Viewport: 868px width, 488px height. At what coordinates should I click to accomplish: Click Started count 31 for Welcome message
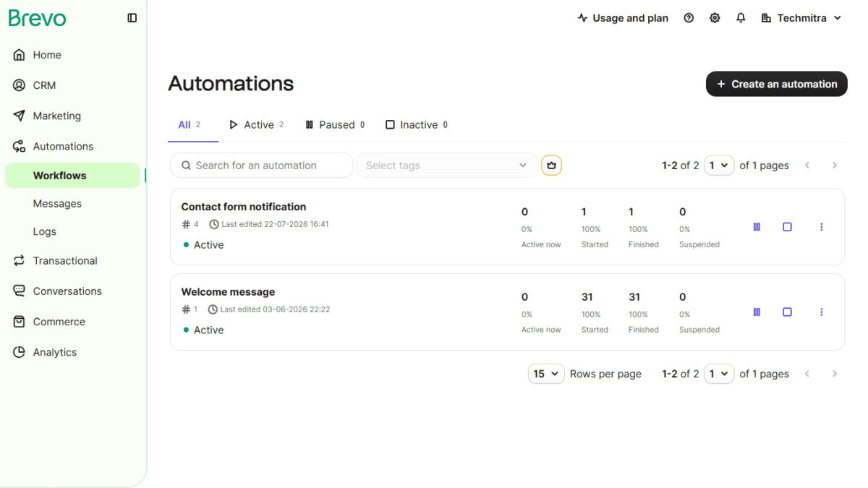[x=587, y=297]
